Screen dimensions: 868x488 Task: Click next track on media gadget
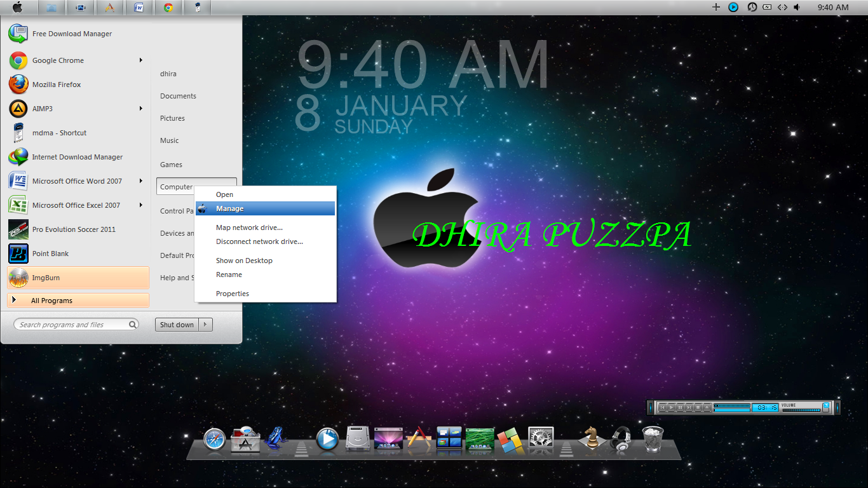click(x=689, y=407)
